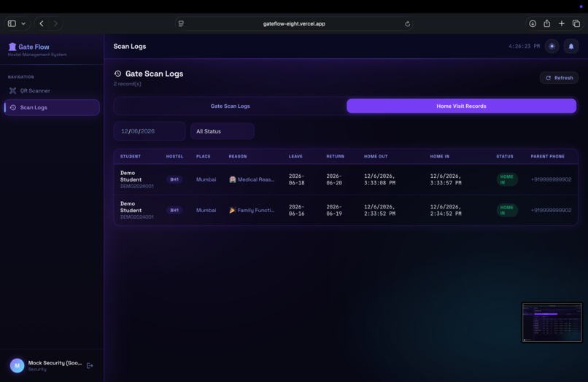The height and width of the screenshot is (382, 588).
Task: Open a new tab with plus icon
Action: [x=562, y=23]
